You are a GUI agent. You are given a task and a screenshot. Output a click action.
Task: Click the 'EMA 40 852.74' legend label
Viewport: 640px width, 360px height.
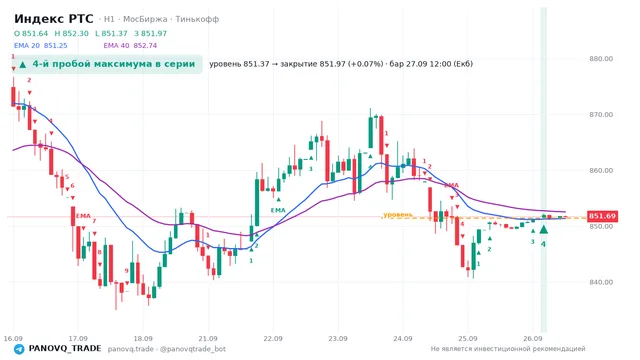click(130, 45)
